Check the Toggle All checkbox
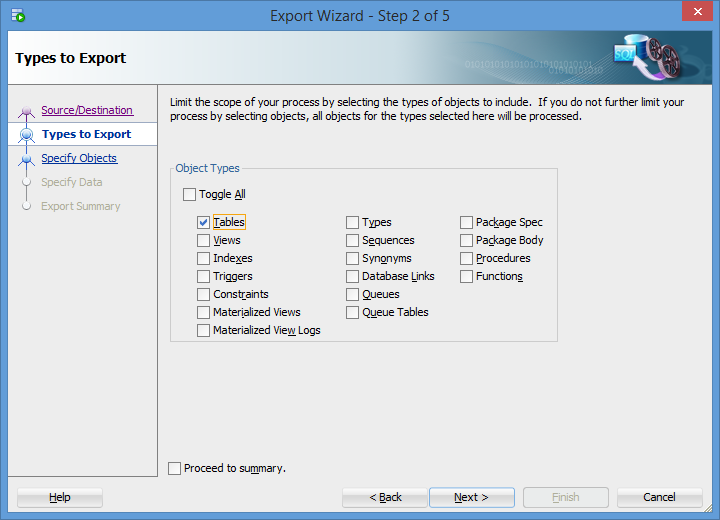 coord(190,195)
